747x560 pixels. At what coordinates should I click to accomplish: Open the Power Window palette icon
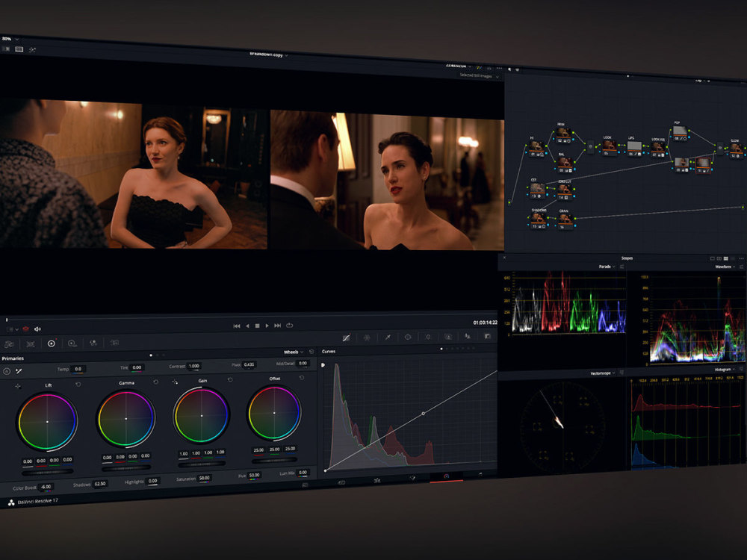(x=408, y=337)
